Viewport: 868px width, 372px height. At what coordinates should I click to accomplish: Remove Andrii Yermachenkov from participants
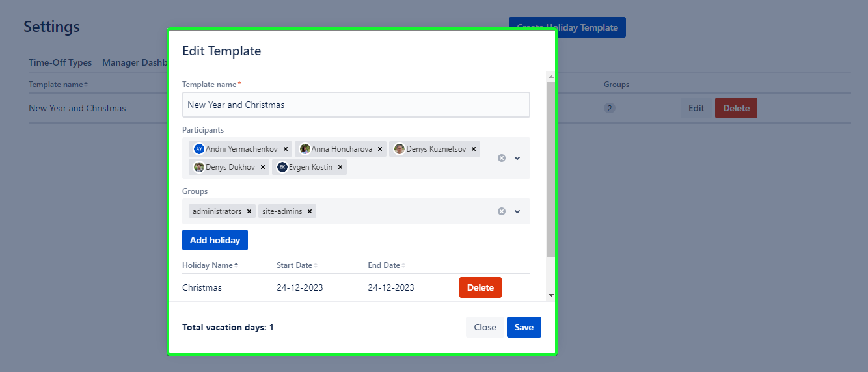286,149
